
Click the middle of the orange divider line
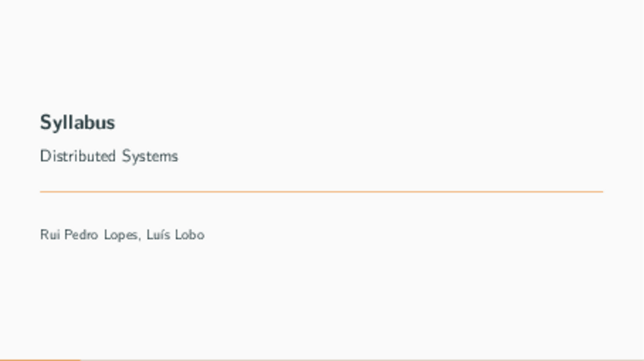tap(322, 192)
